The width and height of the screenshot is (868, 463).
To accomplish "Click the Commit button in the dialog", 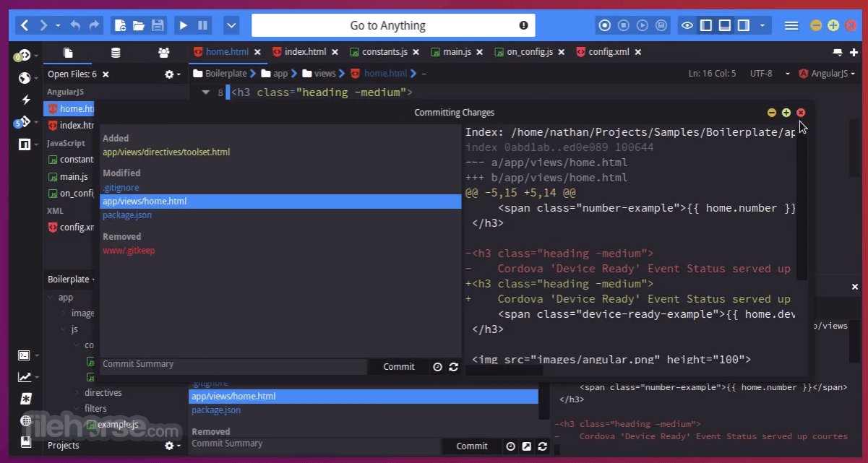I will click(x=399, y=367).
